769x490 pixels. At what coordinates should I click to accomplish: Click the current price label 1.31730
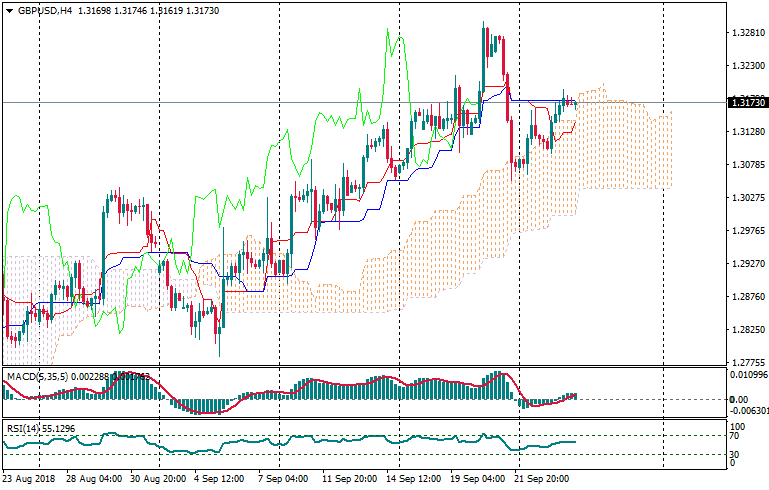[x=747, y=102]
